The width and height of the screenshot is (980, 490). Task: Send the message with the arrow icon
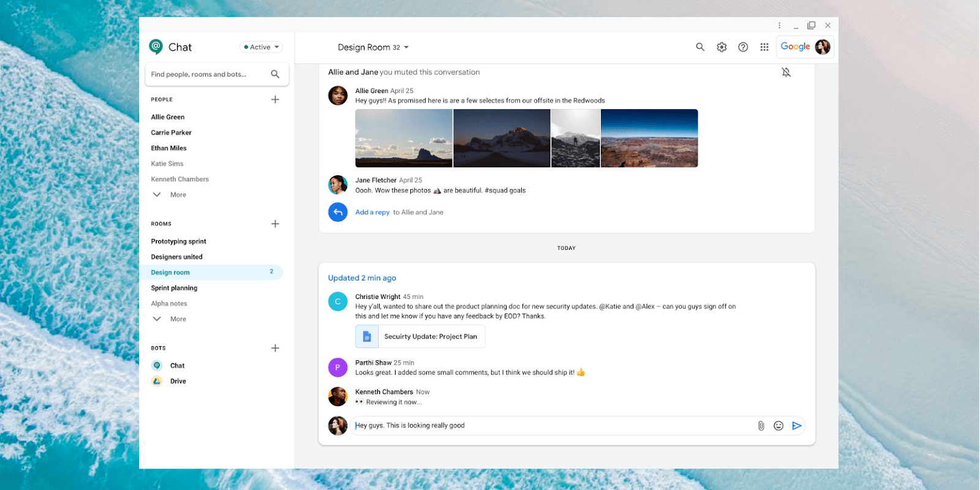(x=797, y=426)
